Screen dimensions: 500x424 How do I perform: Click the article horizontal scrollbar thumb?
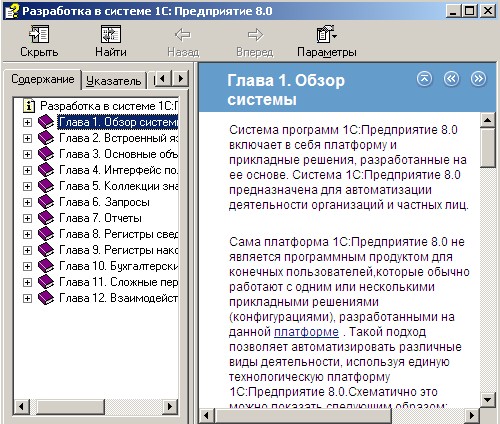click(303, 416)
